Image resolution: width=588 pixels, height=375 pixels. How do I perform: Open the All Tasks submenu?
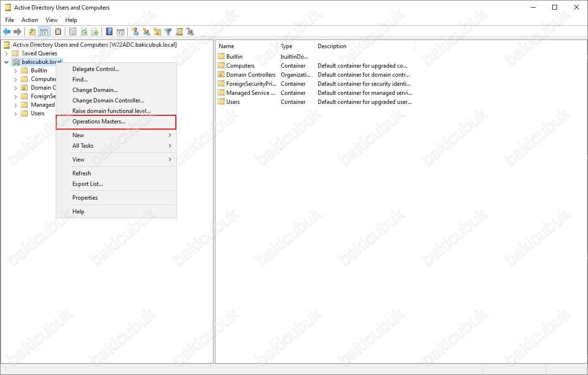116,146
